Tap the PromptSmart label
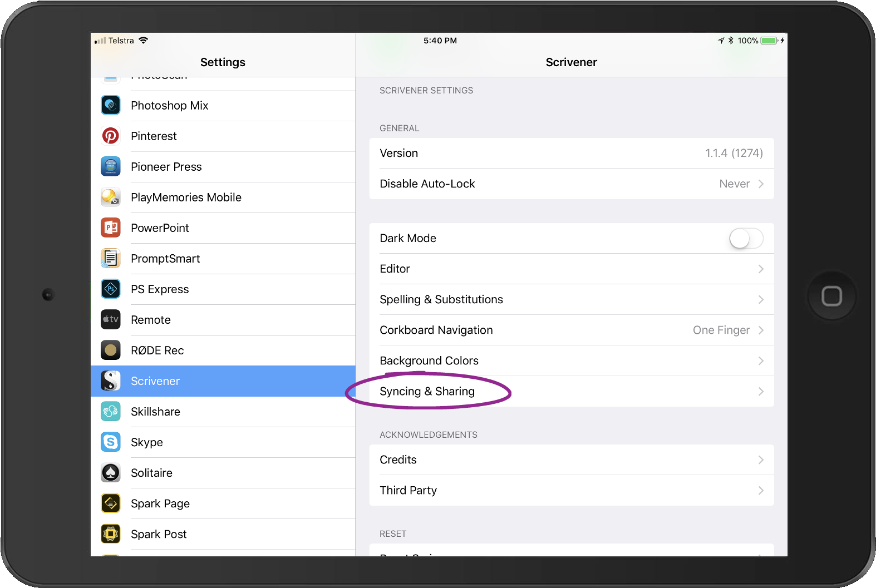Viewport: 876px width, 588px height. click(165, 259)
